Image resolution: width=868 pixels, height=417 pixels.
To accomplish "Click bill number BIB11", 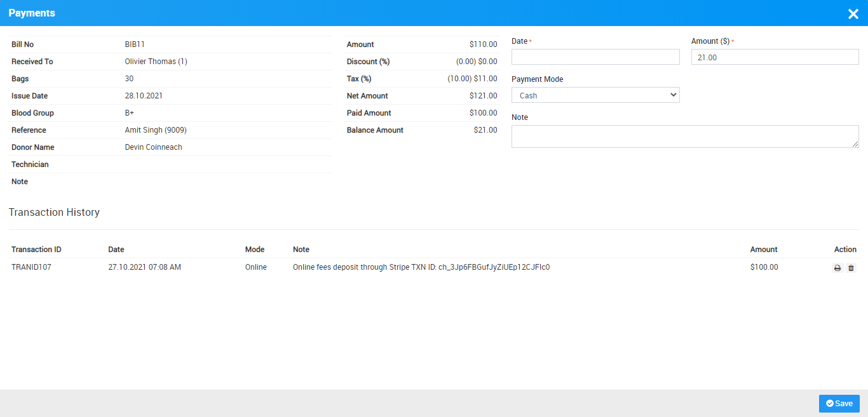I will coord(135,44).
